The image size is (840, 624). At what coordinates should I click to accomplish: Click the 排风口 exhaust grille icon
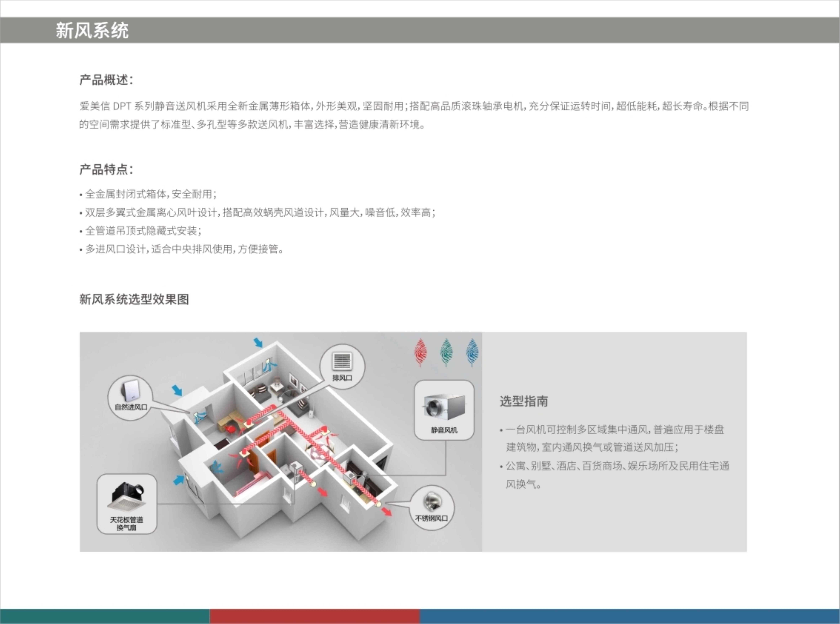(x=342, y=361)
